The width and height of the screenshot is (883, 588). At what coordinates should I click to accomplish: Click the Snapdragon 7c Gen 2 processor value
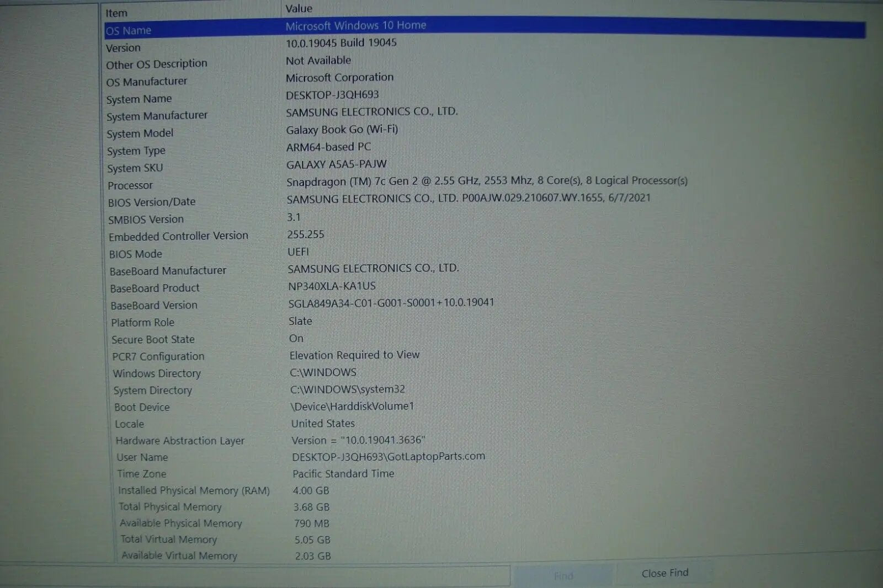[487, 181]
